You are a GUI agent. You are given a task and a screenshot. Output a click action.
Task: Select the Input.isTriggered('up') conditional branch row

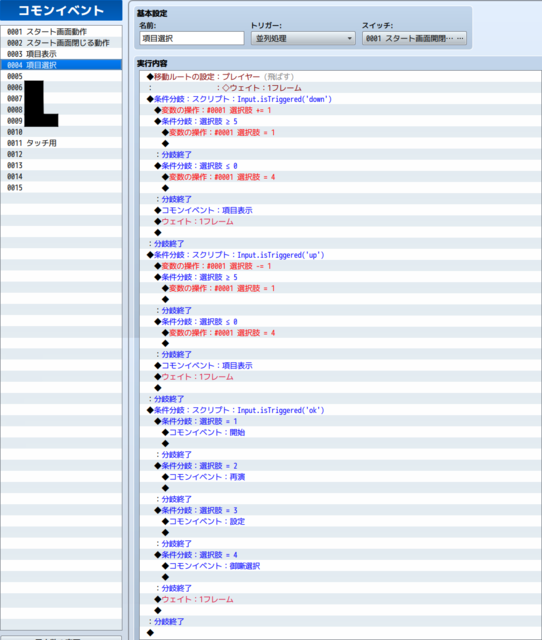[340, 255]
